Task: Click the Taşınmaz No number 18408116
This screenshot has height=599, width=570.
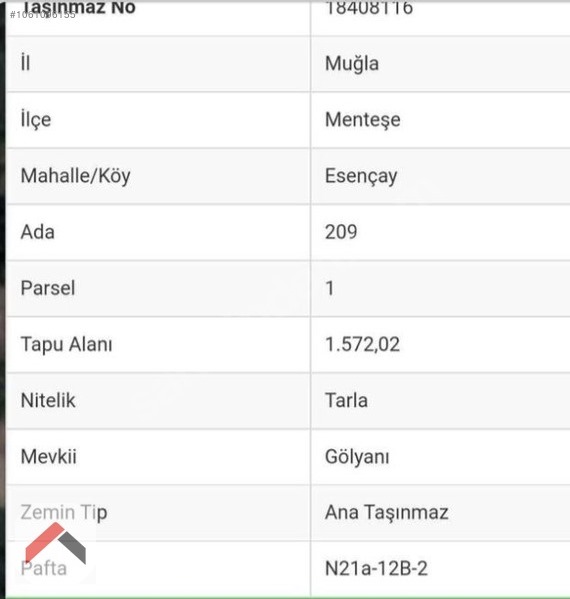Action: (369, 8)
